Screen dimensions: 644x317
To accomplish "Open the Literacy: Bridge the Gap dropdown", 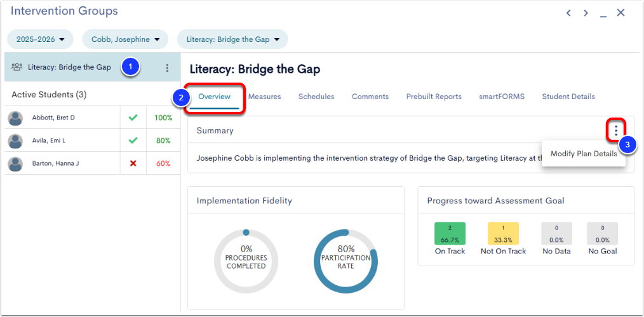I will (x=232, y=39).
